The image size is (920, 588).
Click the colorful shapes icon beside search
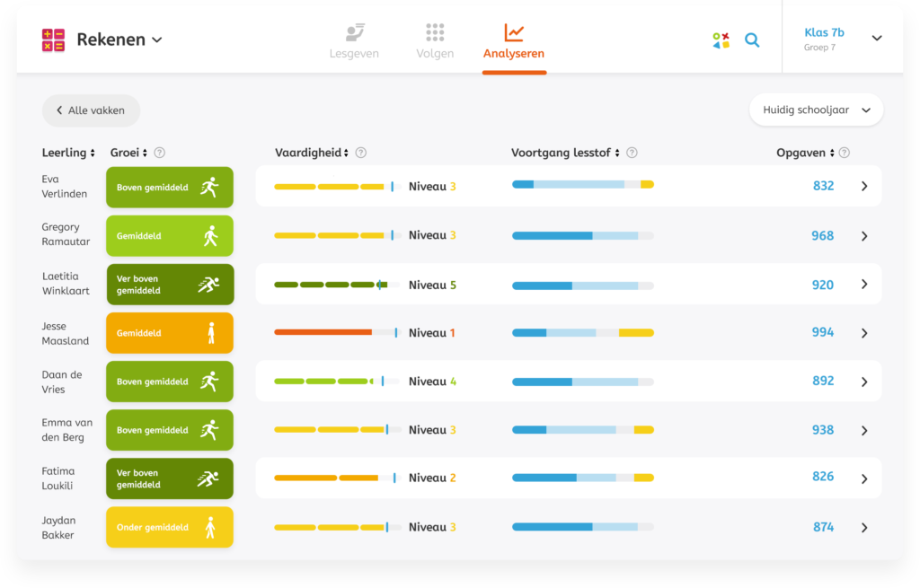pos(721,39)
